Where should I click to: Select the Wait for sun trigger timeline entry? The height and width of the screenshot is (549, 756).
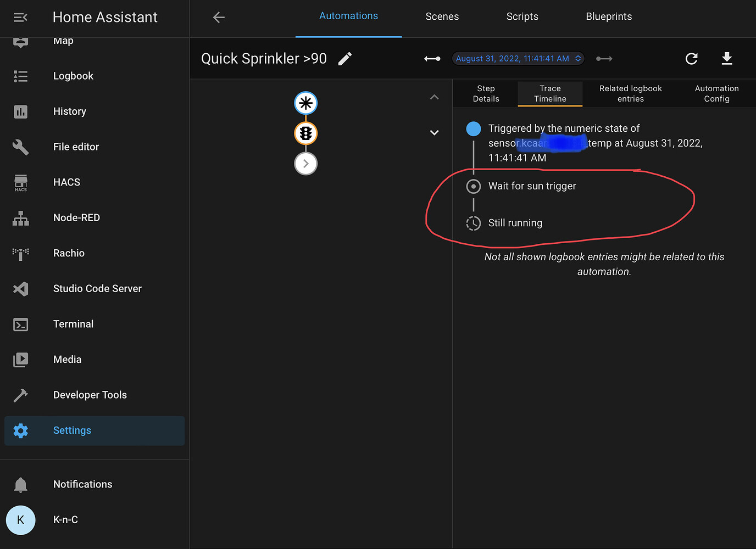pyautogui.click(x=532, y=186)
